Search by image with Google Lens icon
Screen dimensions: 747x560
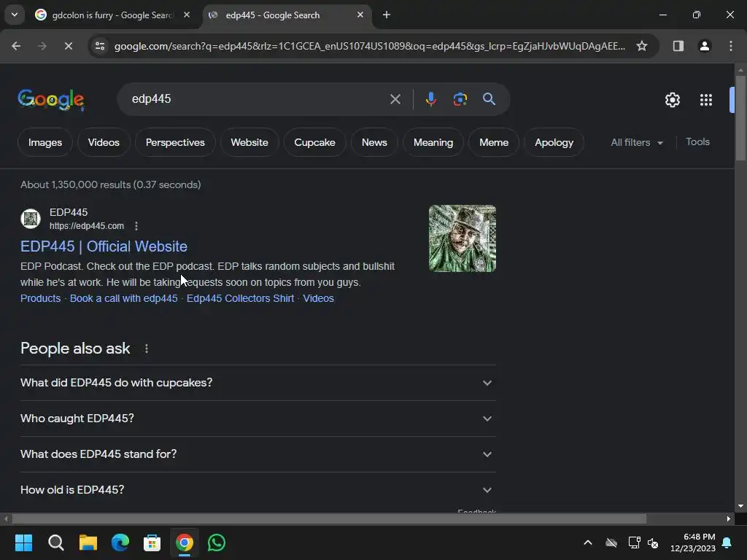[460, 99]
